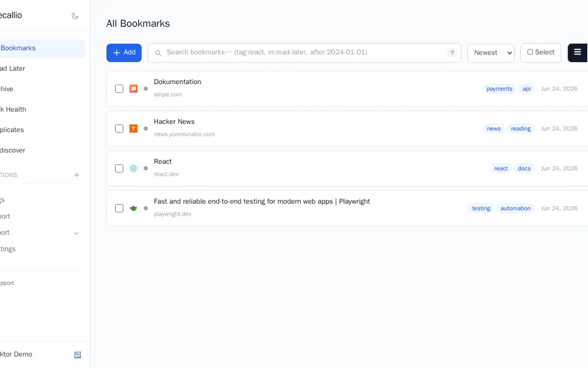Switch to list view layout icon
This screenshot has width=588, height=368.
pos(577,52)
